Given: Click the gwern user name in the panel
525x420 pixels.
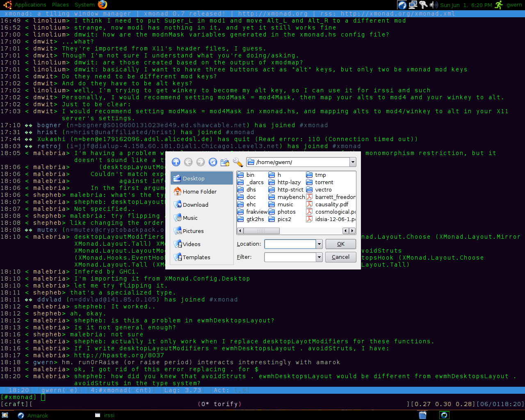Looking at the screenshot, I should coord(514,5).
